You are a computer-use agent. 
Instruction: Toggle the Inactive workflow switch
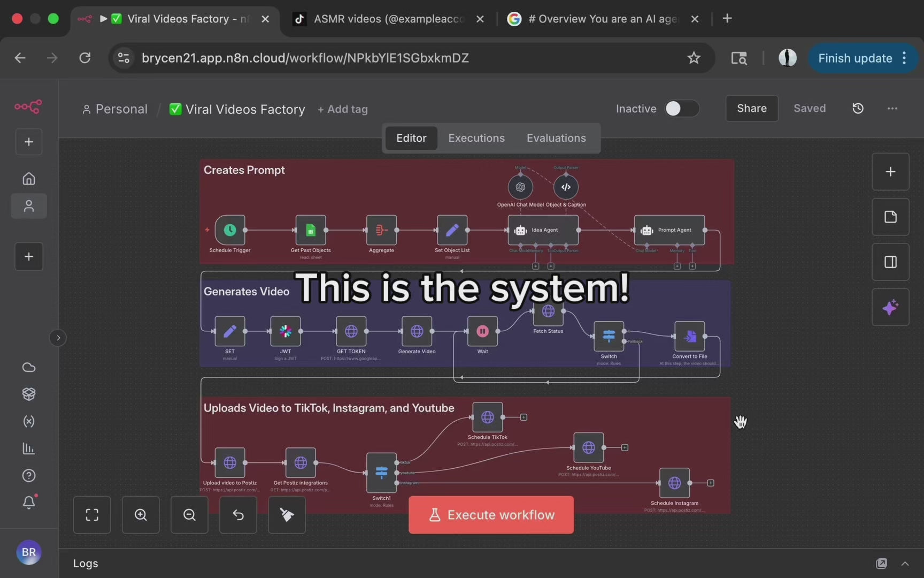point(681,109)
